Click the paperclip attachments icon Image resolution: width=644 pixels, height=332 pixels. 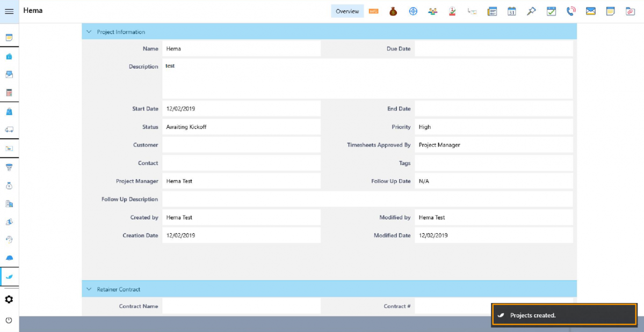630,11
